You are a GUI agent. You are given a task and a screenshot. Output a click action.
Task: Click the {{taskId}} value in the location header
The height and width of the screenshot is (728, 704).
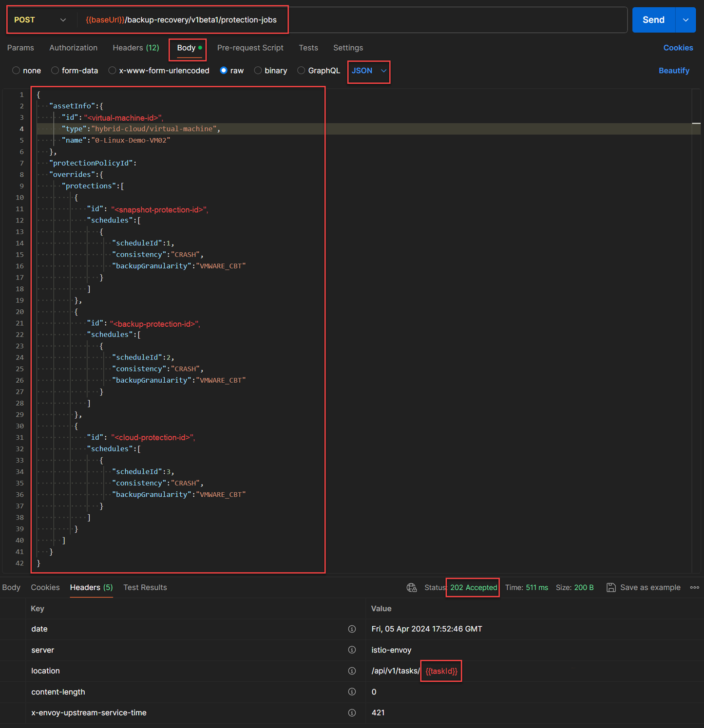coord(441,671)
